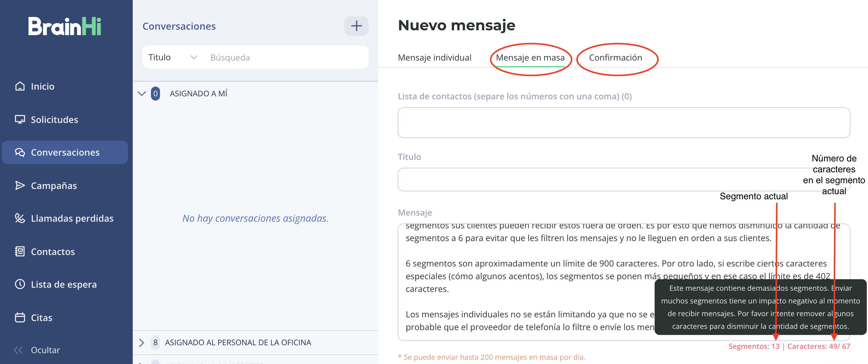Focus the Lista de contactos input box

(624, 123)
